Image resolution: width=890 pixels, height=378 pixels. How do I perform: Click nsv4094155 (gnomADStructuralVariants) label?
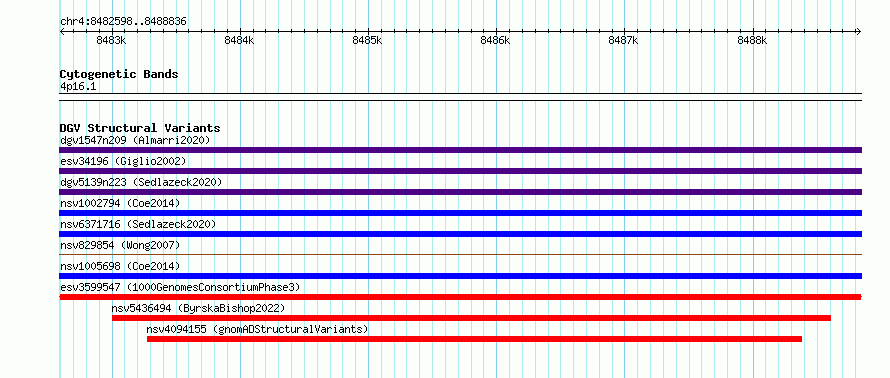click(x=257, y=329)
